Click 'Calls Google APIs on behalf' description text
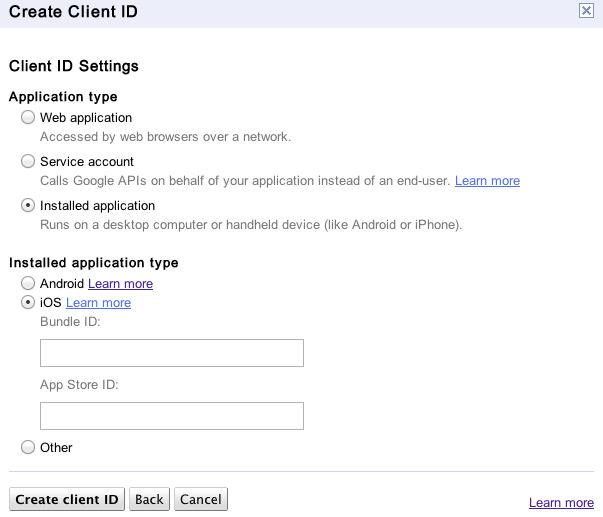 click(x=245, y=181)
